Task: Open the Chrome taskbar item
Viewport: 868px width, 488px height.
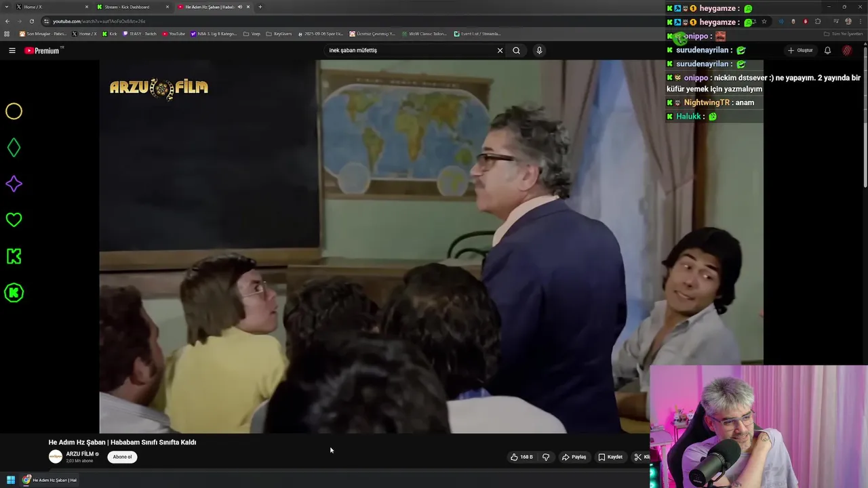Action: (x=50, y=480)
